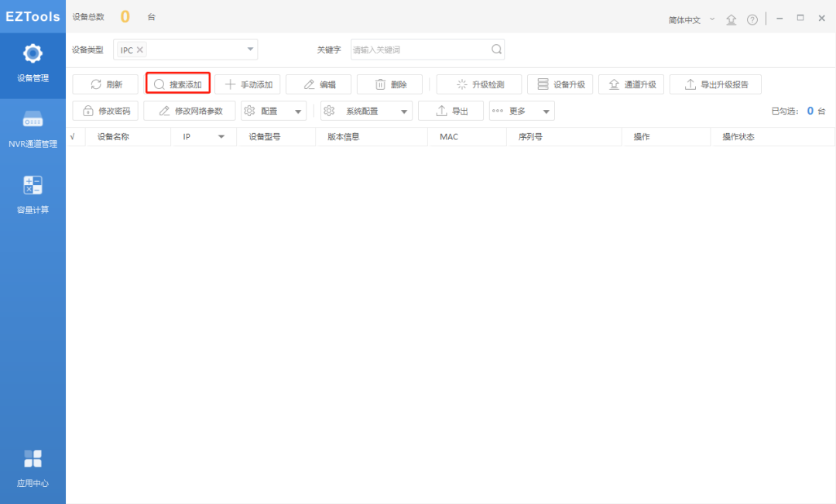Click the upgrade notification bell icon
Screen dimensions: 836x504
pyautogui.click(x=731, y=19)
